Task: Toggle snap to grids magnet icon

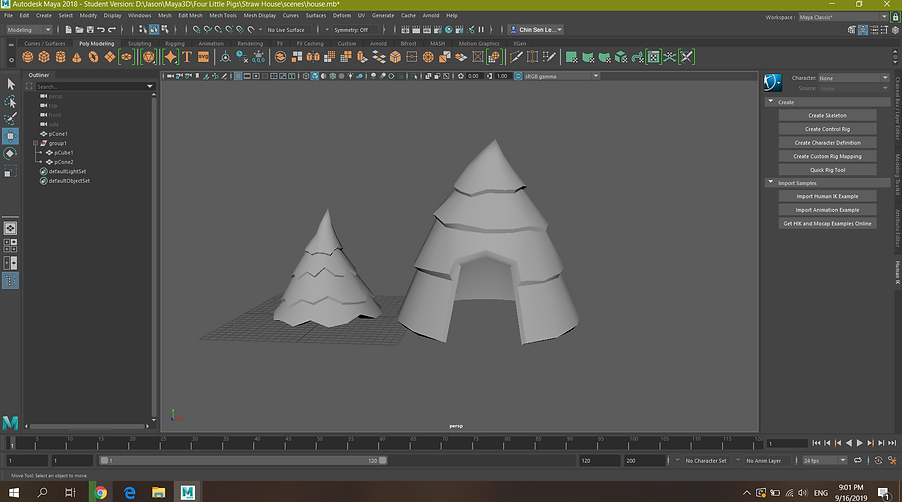Action: point(197,29)
